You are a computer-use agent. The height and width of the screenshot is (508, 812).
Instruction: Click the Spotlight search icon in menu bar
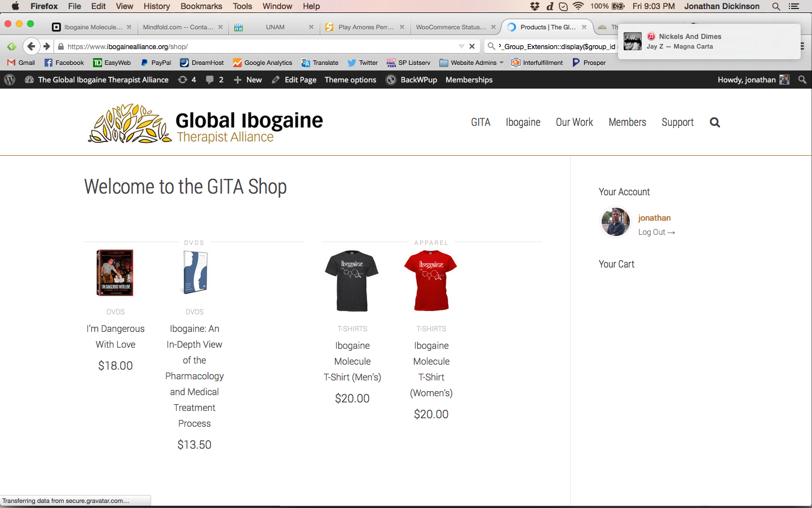776,6
